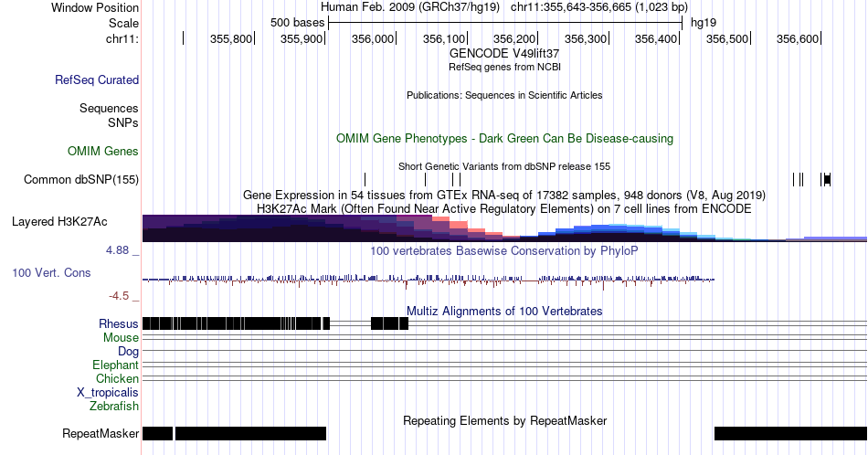Open the OMIM Gene Phenotypes track title

click(x=505, y=138)
